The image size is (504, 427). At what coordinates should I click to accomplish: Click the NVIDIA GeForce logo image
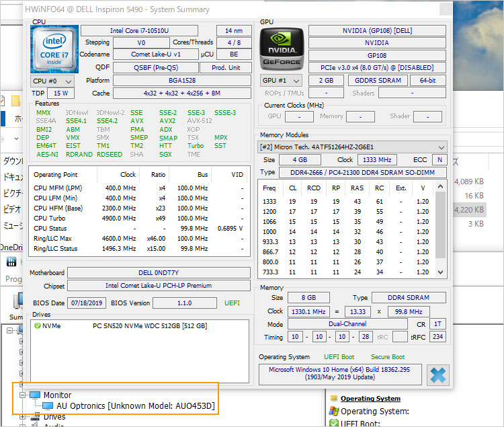coord(282,49)
